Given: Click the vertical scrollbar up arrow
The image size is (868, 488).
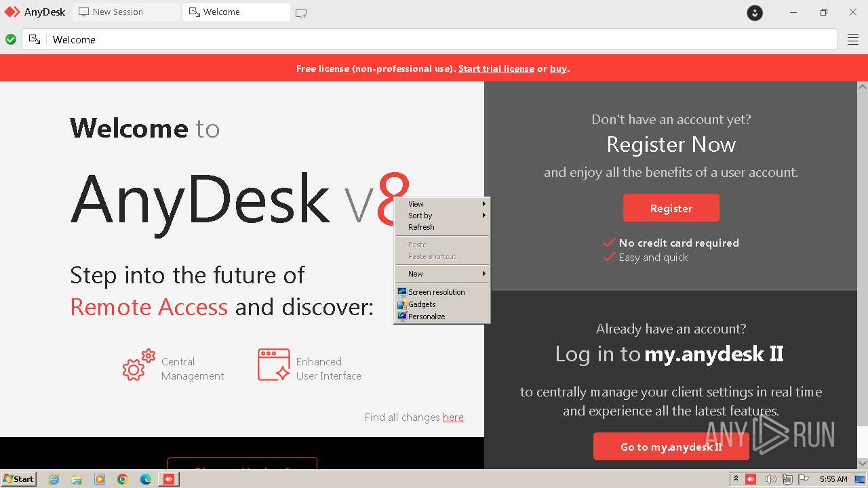Looking at the screenshot, I should tap(863, 87).
